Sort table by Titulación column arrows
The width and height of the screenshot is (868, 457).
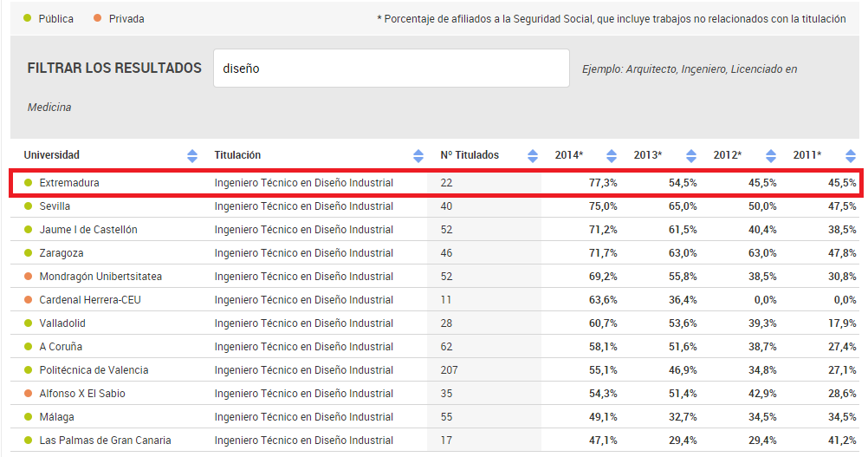(x=418, y=155)
